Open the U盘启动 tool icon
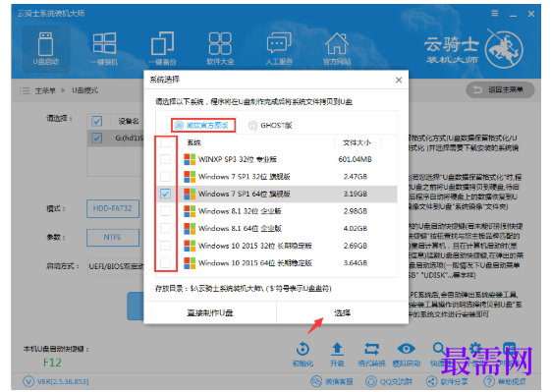 [x=46, y=49]
